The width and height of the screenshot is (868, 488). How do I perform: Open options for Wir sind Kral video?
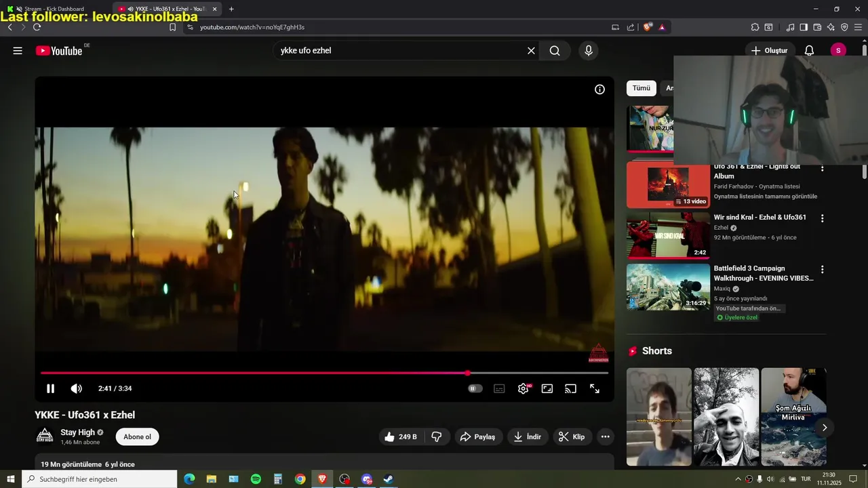pyautogui.click(x=822, y=218)
